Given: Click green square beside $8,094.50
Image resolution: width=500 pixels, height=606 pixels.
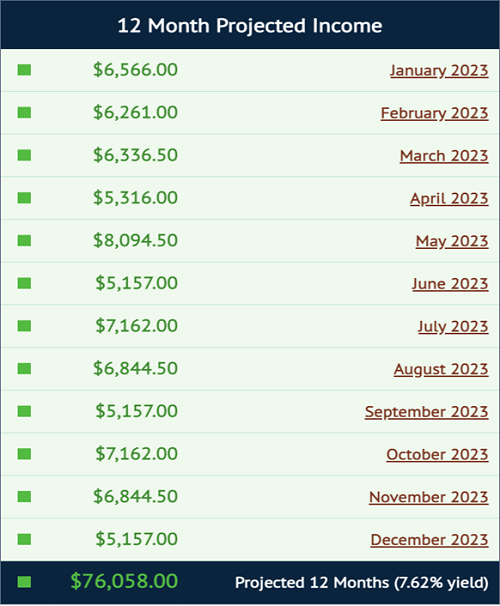Looking at the screenshot, I should click(24, 241).
